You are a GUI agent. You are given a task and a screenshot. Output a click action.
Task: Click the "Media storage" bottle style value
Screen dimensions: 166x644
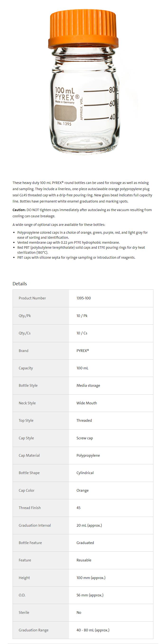88,385
